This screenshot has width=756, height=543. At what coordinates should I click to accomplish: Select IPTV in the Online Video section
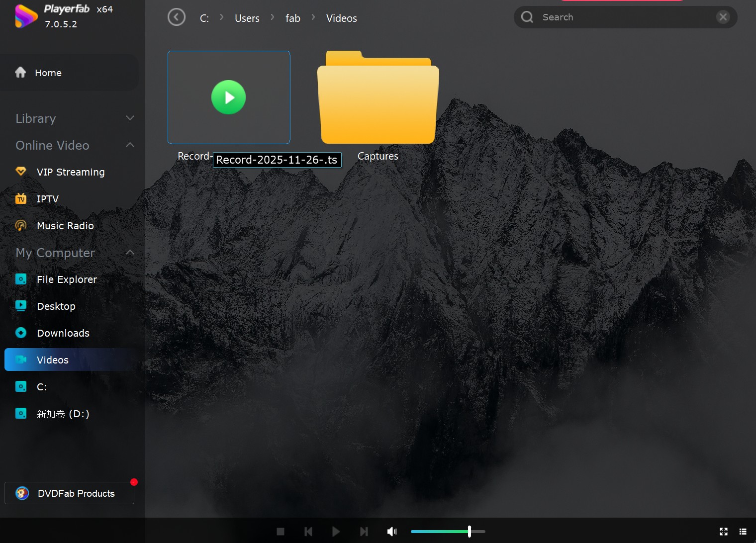(48, 198)
